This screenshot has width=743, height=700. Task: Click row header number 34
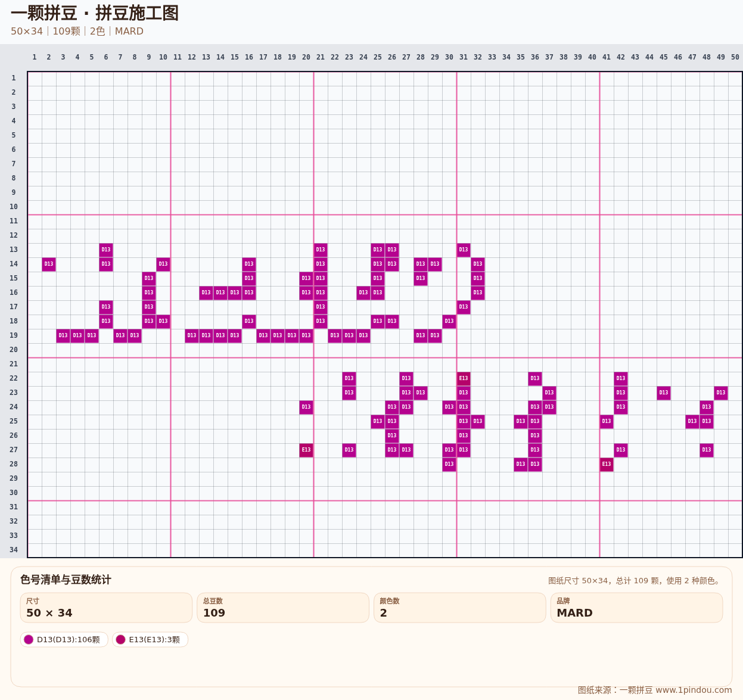pyautogui.click(x=14, y=550)
